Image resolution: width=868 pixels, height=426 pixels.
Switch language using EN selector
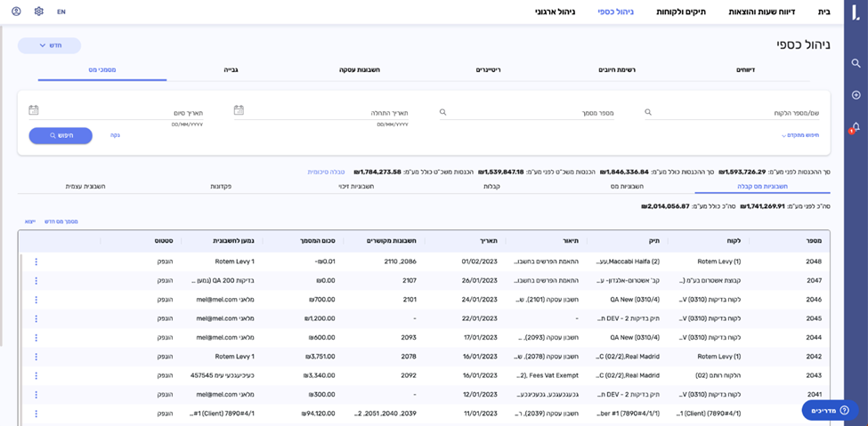61,12
